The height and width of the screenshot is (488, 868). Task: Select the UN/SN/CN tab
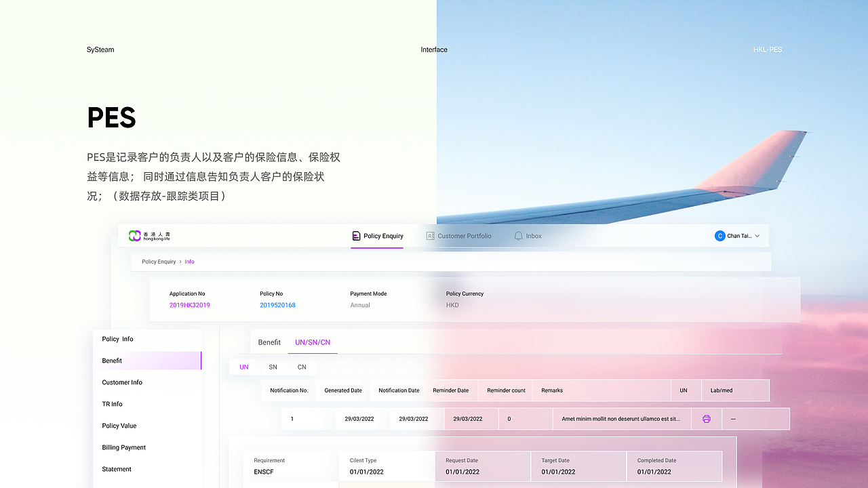coord(313,342)
